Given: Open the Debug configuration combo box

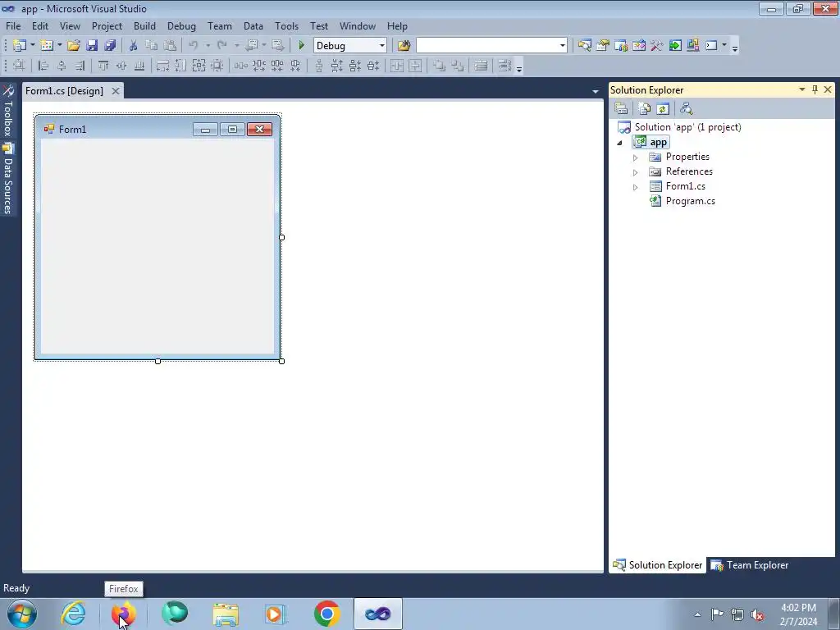Looking at the screenshot, I should (349, 46).
